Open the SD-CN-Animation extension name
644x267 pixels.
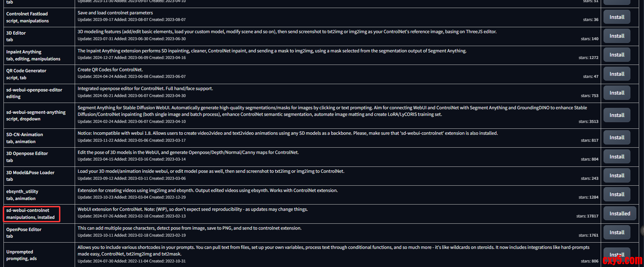coord(24,135)
